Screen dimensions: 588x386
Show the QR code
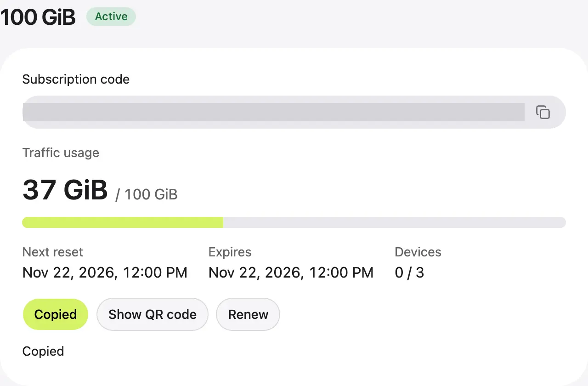coord(153,314)
